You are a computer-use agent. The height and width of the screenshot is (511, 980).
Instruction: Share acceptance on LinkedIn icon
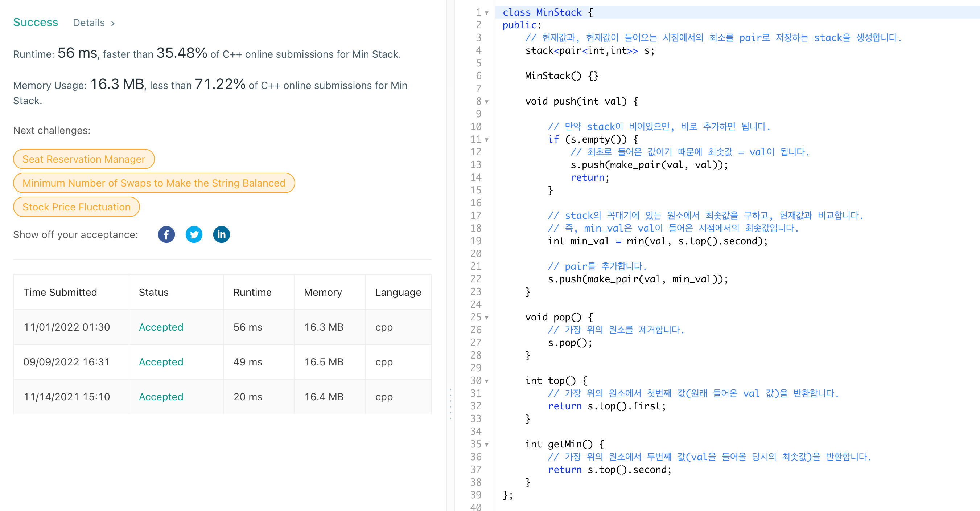(x=221, y=234)
